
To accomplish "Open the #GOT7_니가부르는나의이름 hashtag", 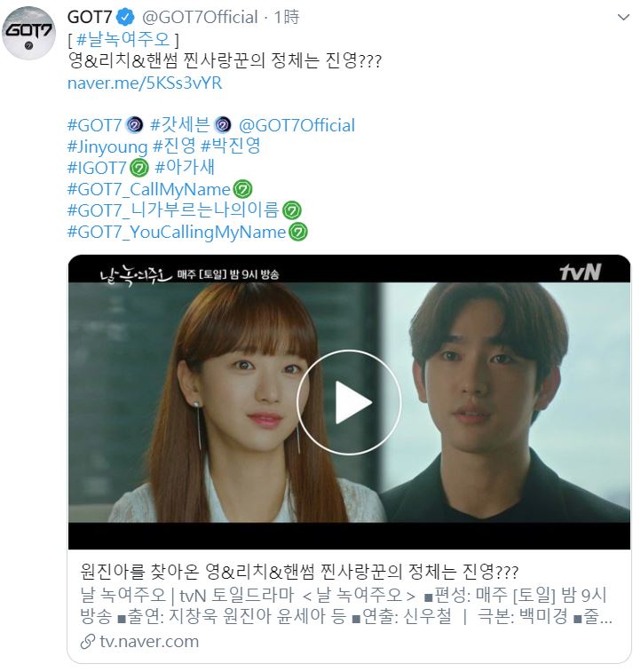I will tap(173, 210).
